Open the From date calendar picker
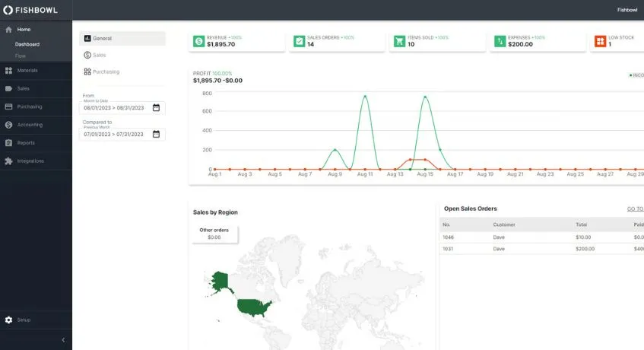The width and height of the screenshot is (644, 350). point(156,107)
